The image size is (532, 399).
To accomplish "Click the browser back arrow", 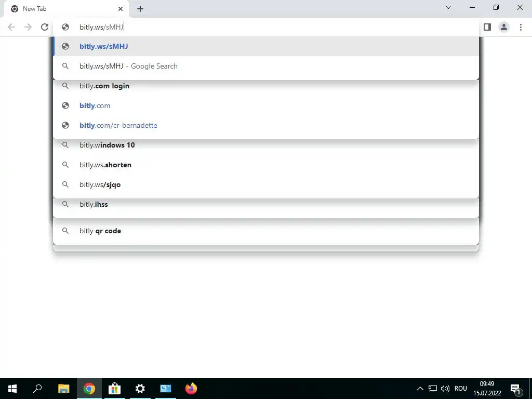I will 11,27.
